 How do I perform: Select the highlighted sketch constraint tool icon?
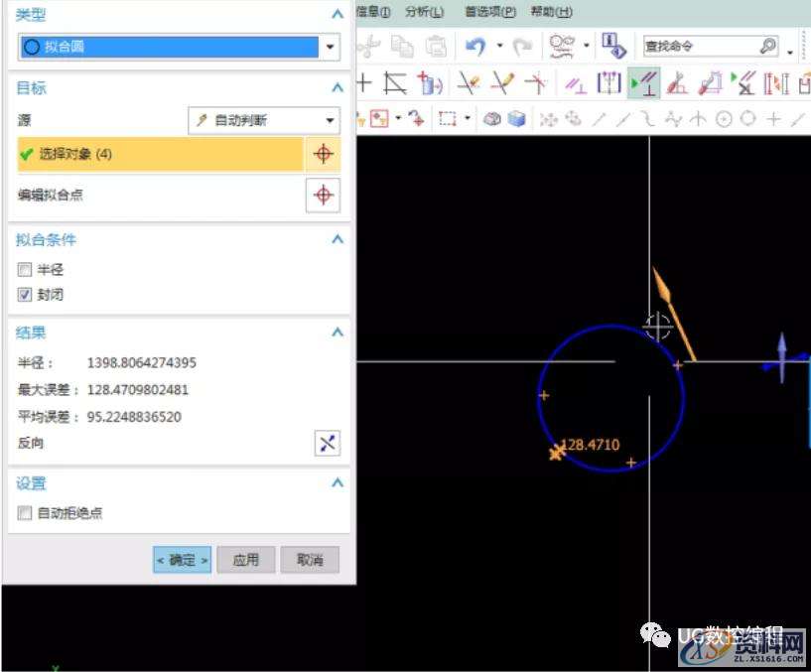(644, 82)
